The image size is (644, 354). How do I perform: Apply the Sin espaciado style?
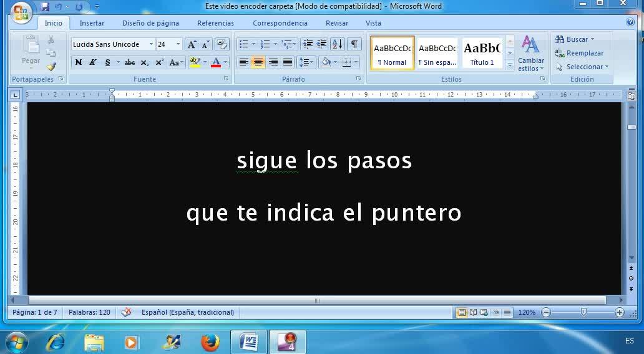pyautogui.click(x=437, y=53)
